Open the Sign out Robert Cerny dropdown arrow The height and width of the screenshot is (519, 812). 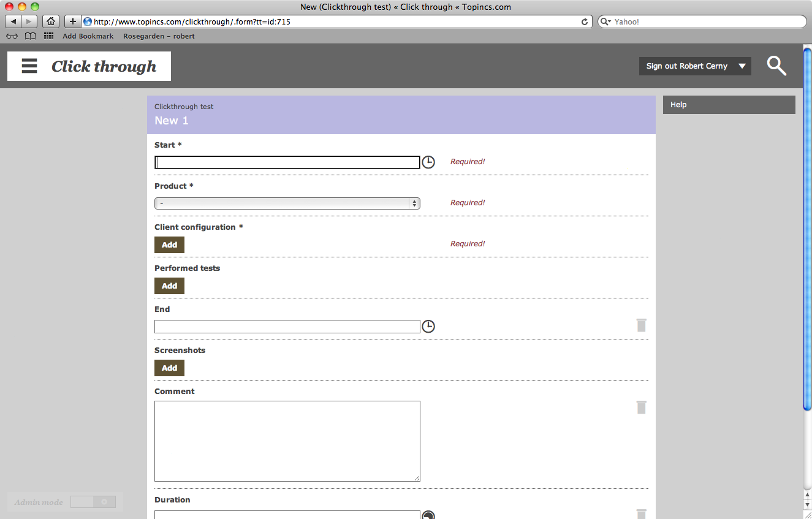point(742,66)
